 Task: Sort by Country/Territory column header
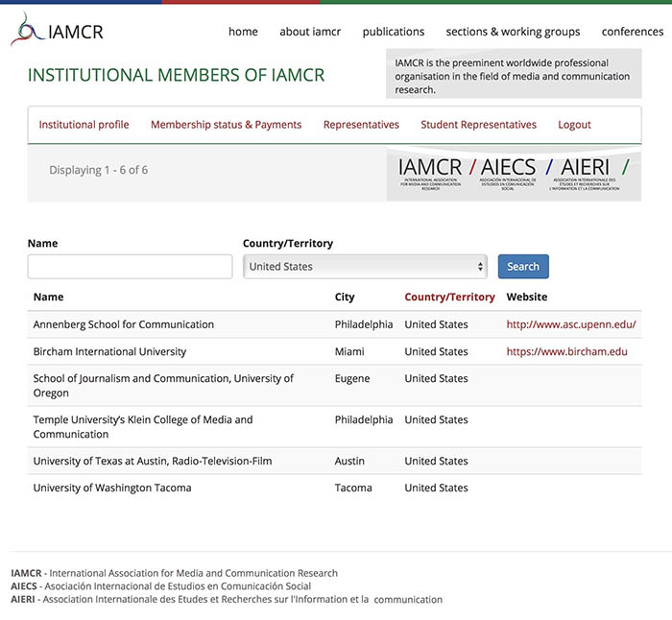pyautogui.click(x=449, y=297)
